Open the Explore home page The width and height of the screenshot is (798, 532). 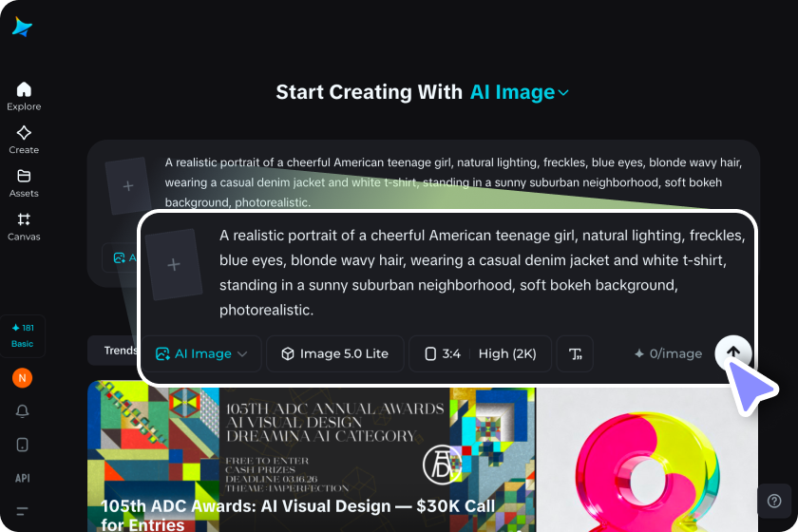click(24, 96)
